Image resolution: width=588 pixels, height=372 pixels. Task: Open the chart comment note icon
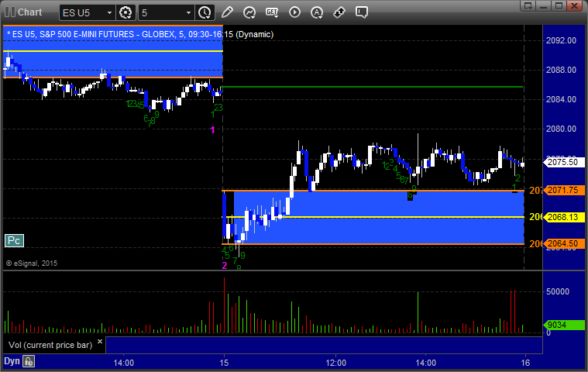pos(362,12)
